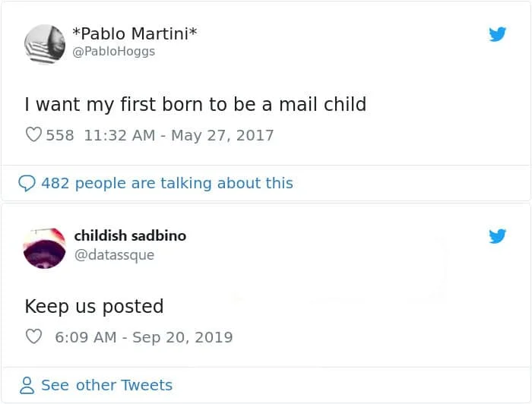This screenshot has width=532, height=404.
Task: Click the 558 likes count
Action: 60,136
